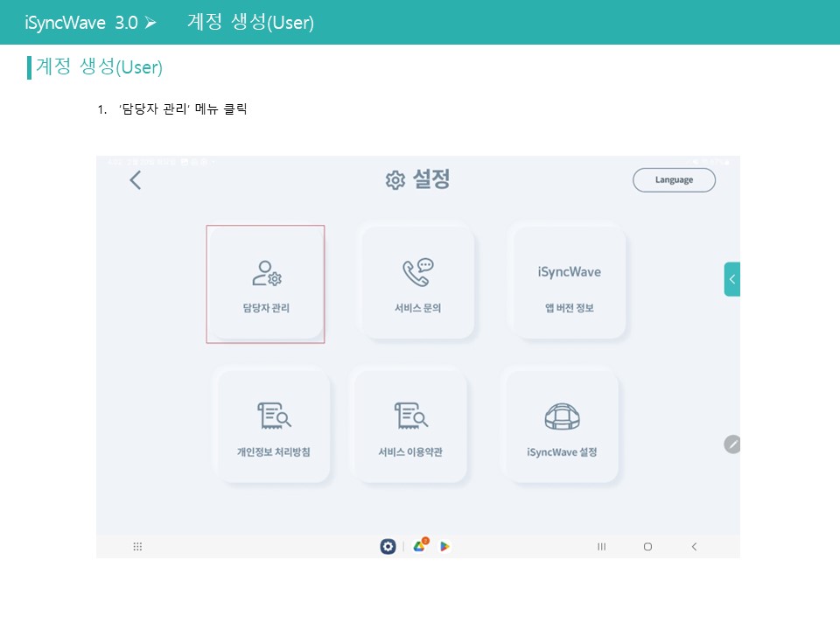The image size is (840, 630).
Task: Open the app drawer grid icon
Action: (x=137, y=547)
